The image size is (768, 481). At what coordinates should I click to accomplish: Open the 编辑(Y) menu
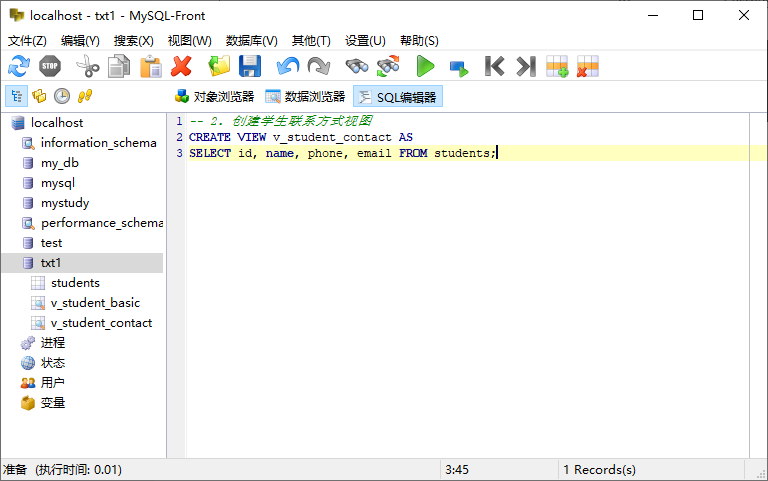click(80, 41)
